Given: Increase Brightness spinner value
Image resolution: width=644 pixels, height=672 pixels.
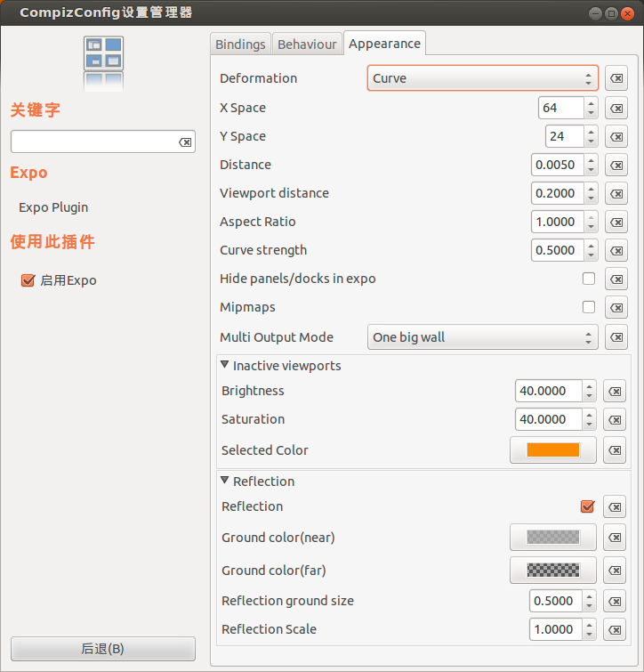Looking at the screenshot, I should (x=589, y=386).
